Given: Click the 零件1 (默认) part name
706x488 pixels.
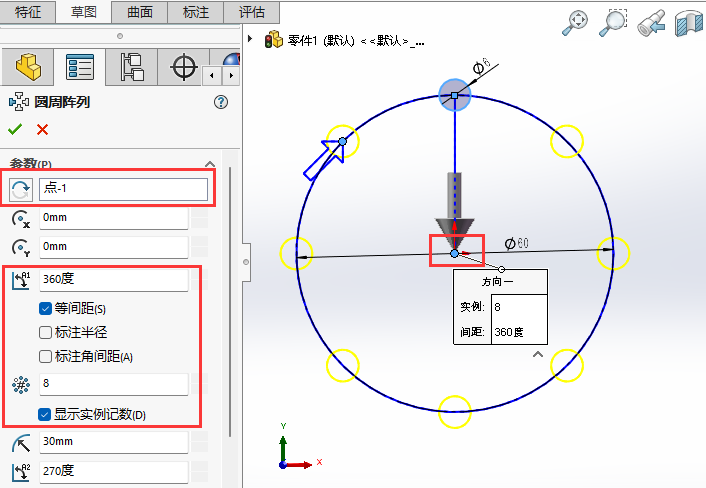Looking at the screenshot, I should click(321, 41).
